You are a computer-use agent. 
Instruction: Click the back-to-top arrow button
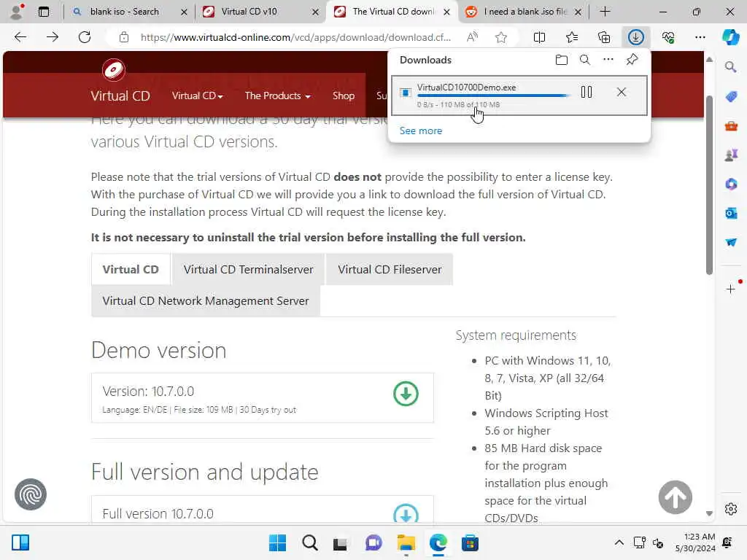pos(675,497)
